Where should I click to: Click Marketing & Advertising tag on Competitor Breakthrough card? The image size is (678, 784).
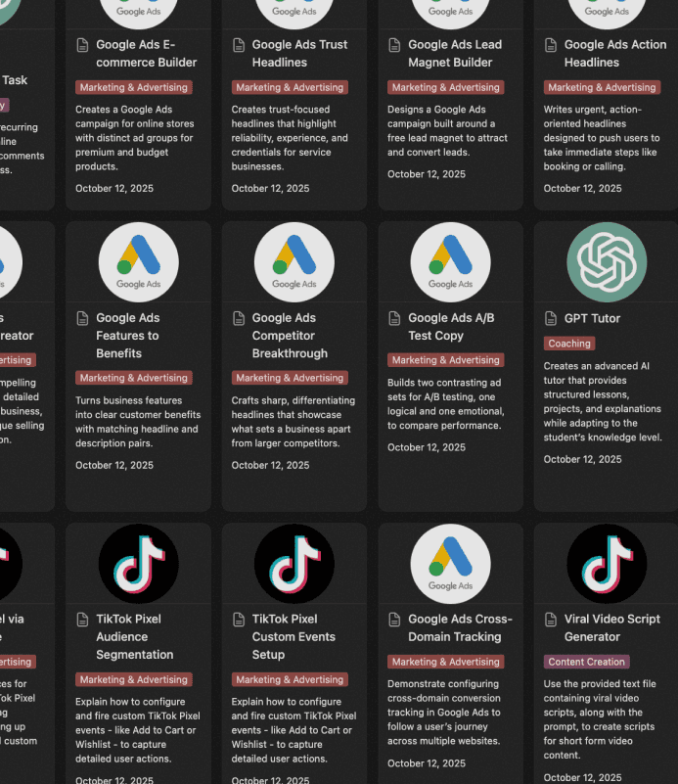[290, 378]
